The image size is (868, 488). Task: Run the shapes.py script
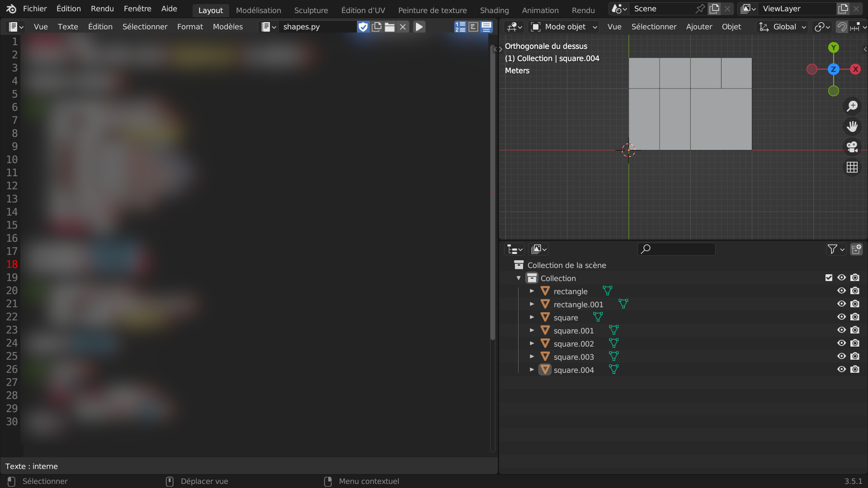click(419, 27)
